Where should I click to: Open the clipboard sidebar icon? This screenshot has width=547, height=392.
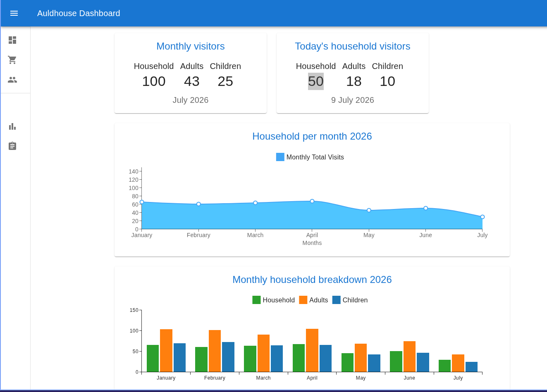click(x=12, y=146)
